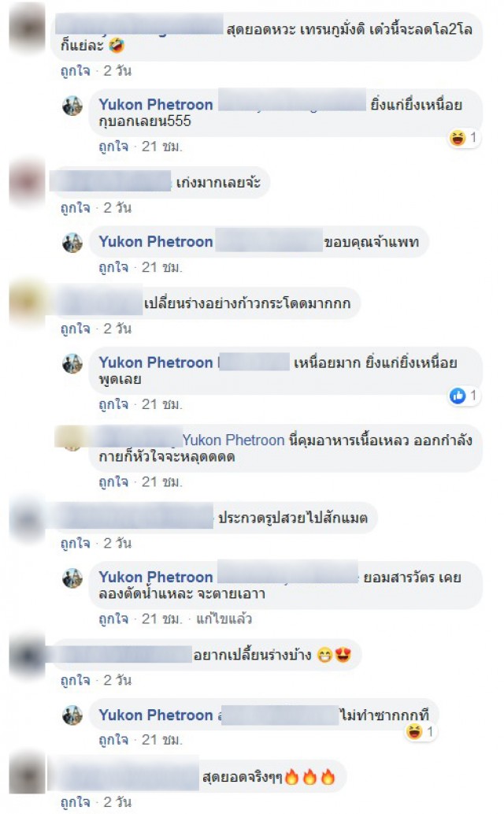504x814 pixels.
Task: Click the 21 ชม. timestamp under the ไม่ทำซากกกที reply
Action: coord(161,740)
